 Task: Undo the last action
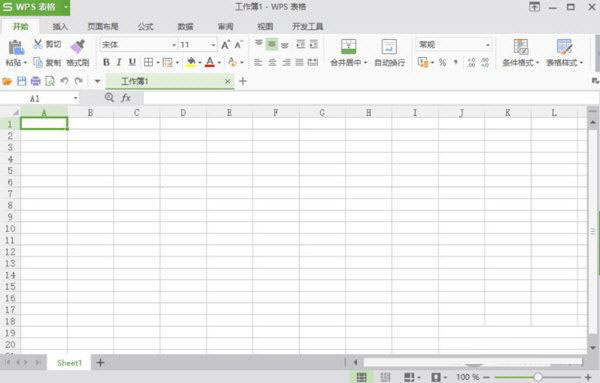[x=64, y=81]
